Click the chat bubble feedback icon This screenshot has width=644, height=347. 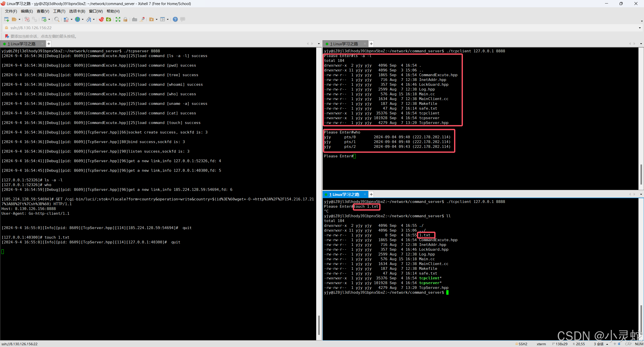click(x=183, y=19)
